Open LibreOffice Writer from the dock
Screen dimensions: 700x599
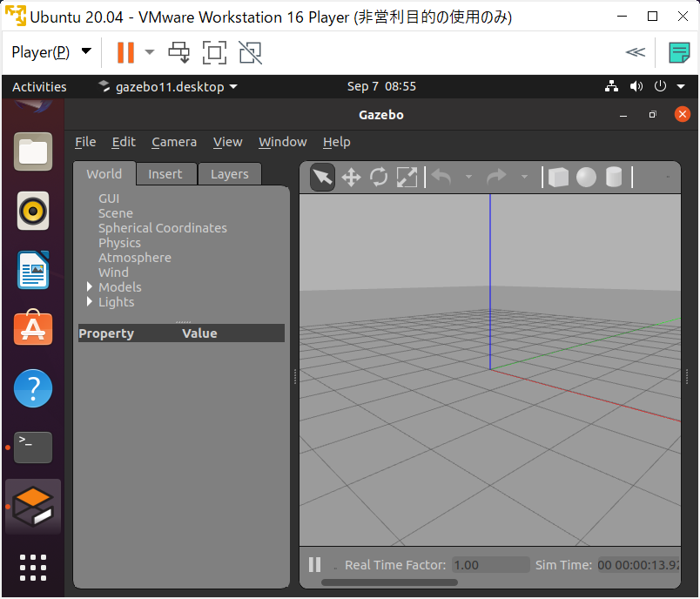[x=33, y=270]
